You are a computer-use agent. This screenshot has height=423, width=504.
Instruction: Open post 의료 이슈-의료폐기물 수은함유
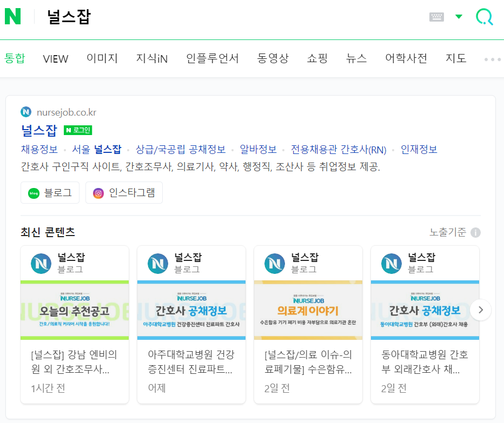(308, 362)
